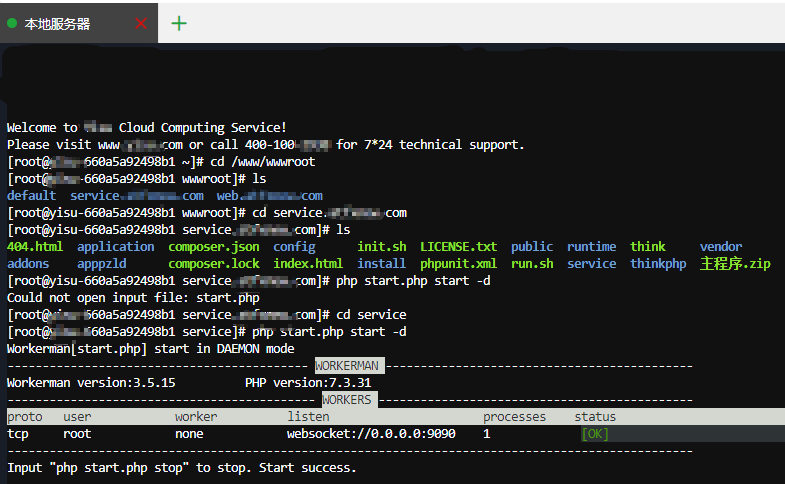Screen dimensions: 785x484
Task: Click the '404.html' file name
Action: [35, 247]
